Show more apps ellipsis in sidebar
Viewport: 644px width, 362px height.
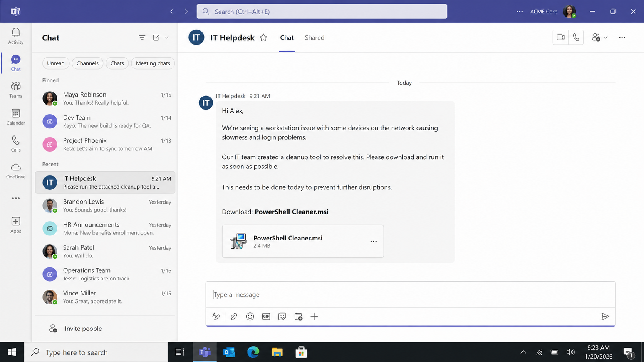click(x=16, y=198)
